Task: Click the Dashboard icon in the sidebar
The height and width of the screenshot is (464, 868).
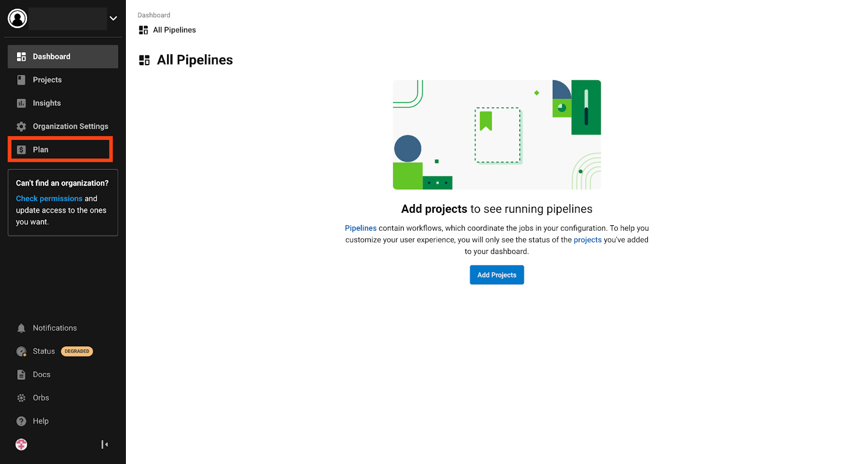Action: click(21, 56)
